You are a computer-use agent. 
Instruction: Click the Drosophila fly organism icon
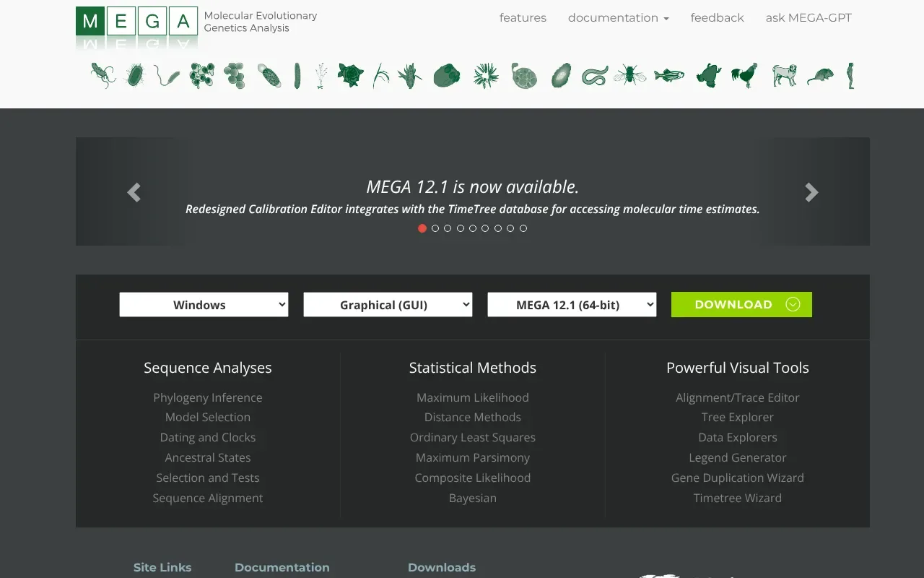click(629, 75)
